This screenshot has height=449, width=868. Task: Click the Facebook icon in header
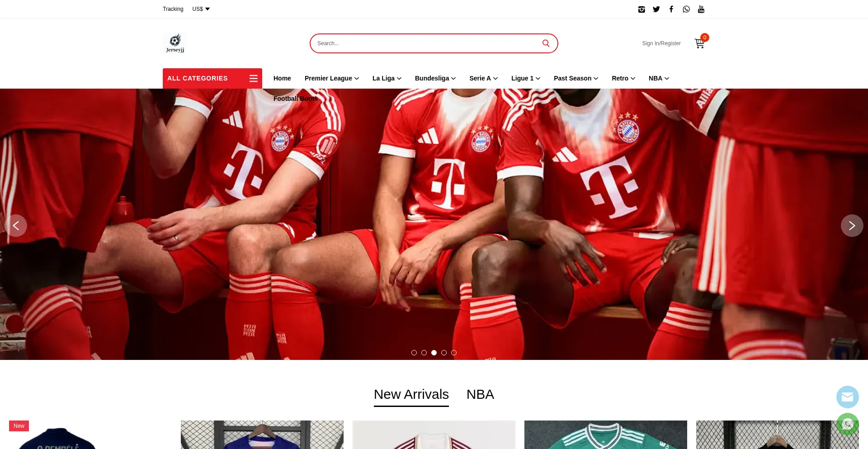671,9
